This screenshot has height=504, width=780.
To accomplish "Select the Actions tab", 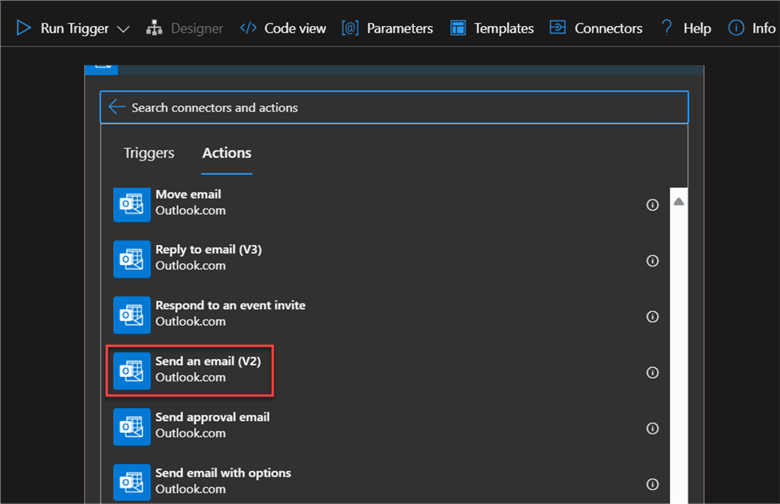I will pyautogui.click(x=227, y=153).
